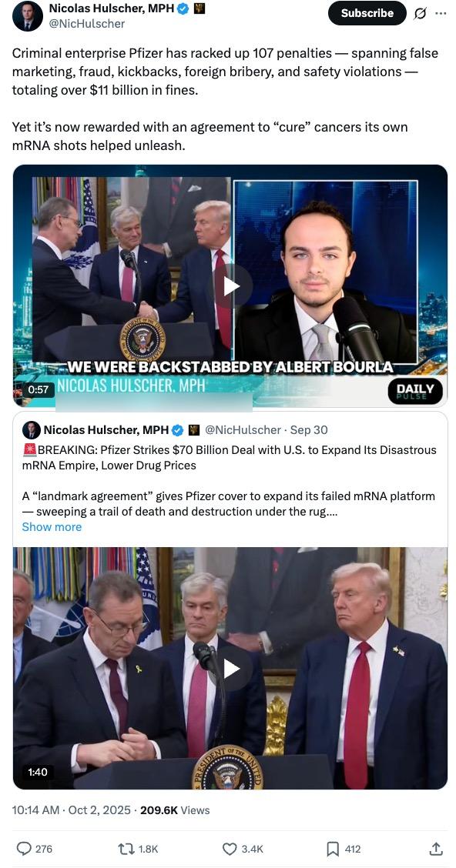456x868 pixels.
Task: Play the Daily Pulse video
Action: (x=231, y=285)
